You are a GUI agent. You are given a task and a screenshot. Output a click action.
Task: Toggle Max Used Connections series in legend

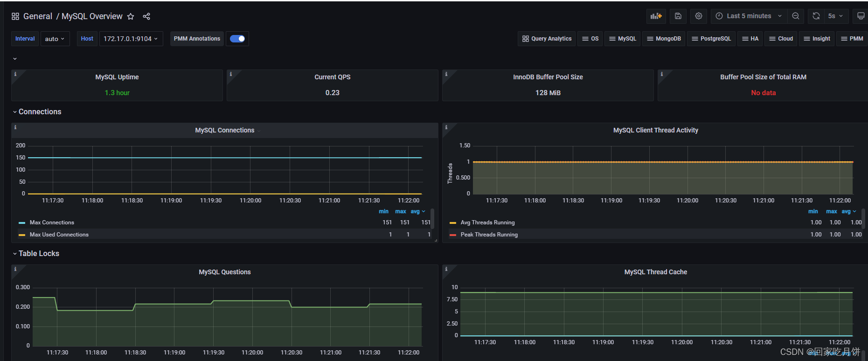[59, 235]
